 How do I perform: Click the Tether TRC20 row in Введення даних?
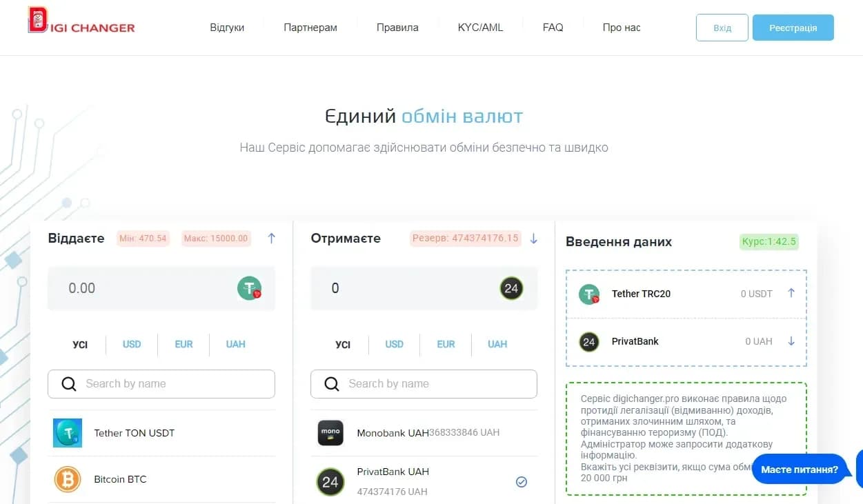click(686, 294)
